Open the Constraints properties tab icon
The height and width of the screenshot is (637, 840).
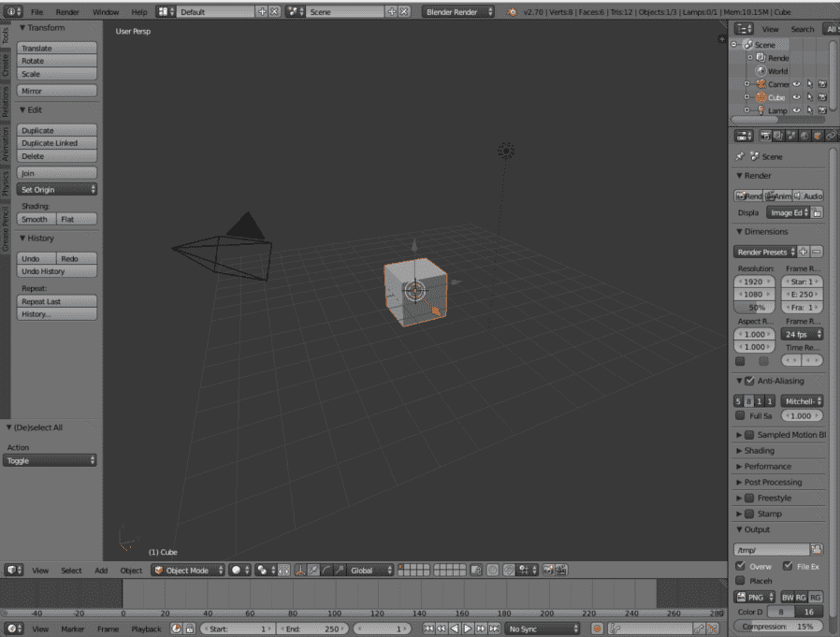[831, 136]
